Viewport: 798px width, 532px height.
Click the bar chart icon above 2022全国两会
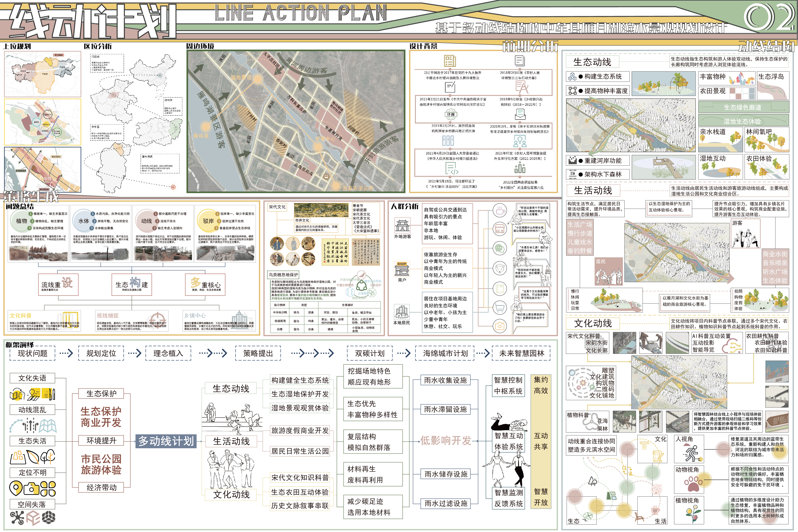520,167
